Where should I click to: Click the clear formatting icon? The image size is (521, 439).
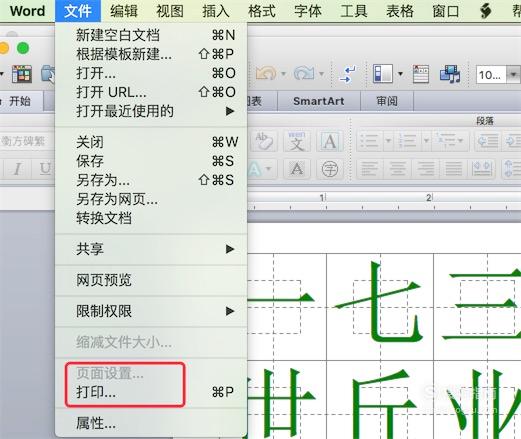coord(264,141)
